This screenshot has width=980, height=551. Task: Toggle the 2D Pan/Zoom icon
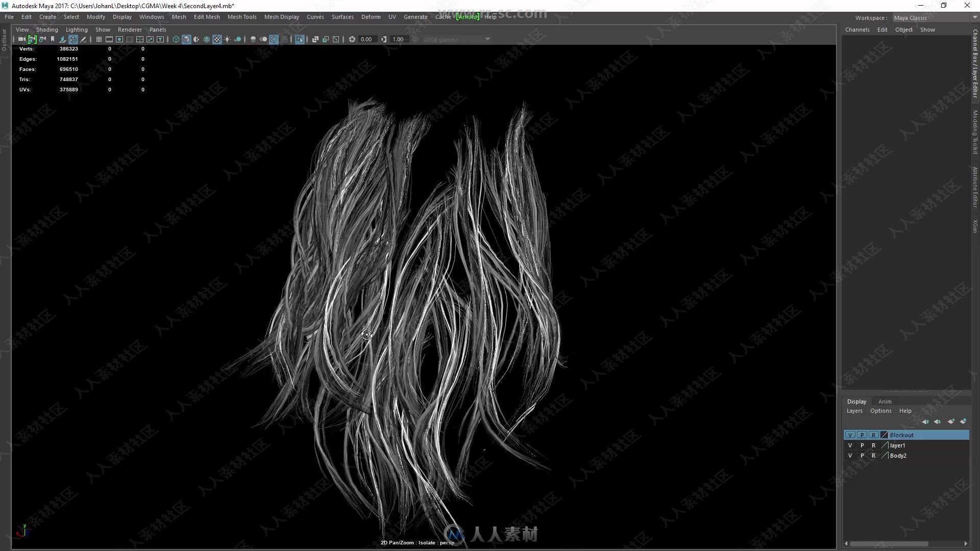pos(73,39)
